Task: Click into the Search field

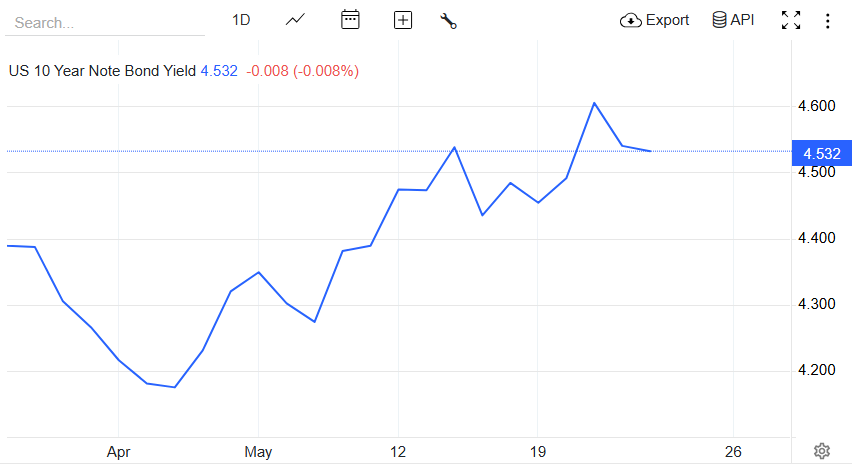Action: [105, 23]
